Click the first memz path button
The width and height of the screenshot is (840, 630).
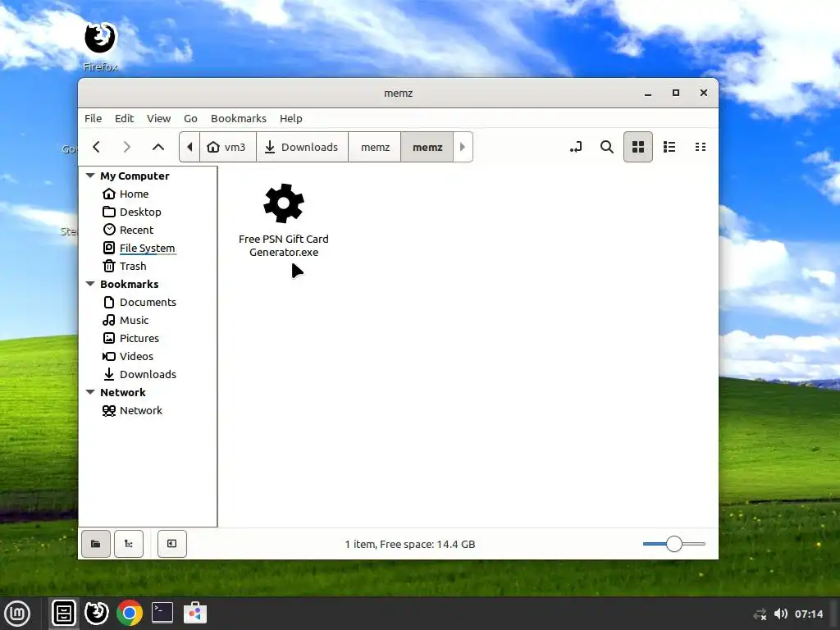pos(375,147)
